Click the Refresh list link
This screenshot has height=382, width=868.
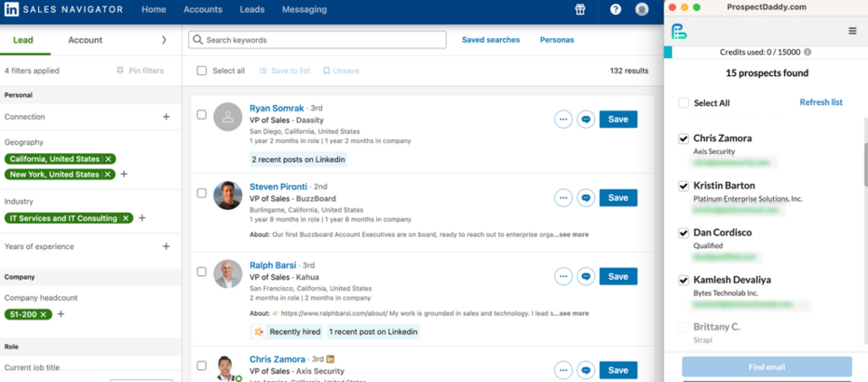[821, 102]
